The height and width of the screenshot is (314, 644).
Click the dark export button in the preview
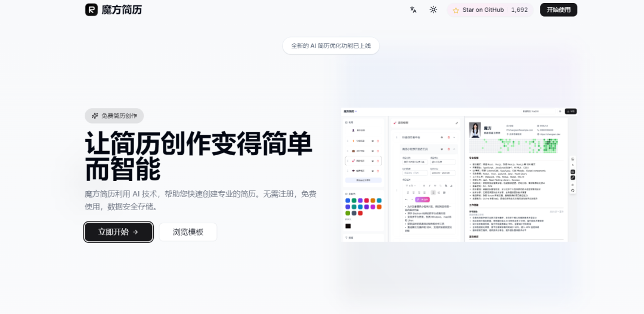coord(571,112)
